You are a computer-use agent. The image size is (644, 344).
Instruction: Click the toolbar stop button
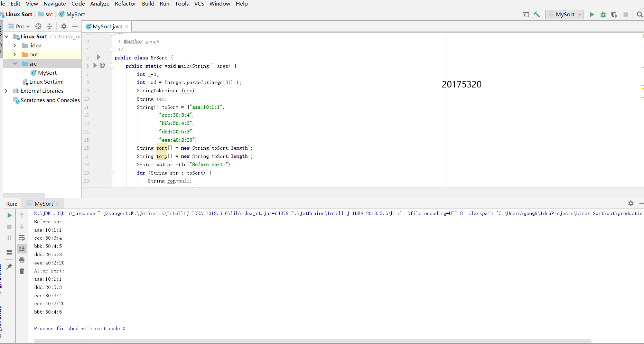pos(626,15)
